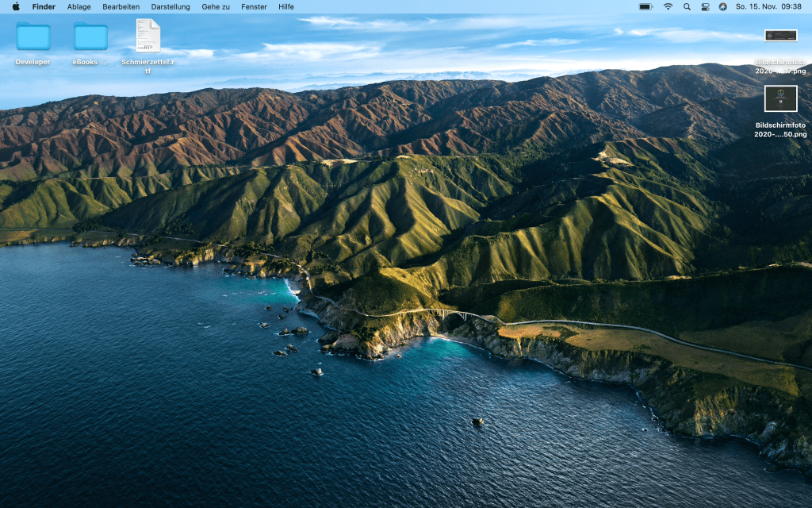
Task: Open the Fenster menu
Action: click(x=254, y=6)
